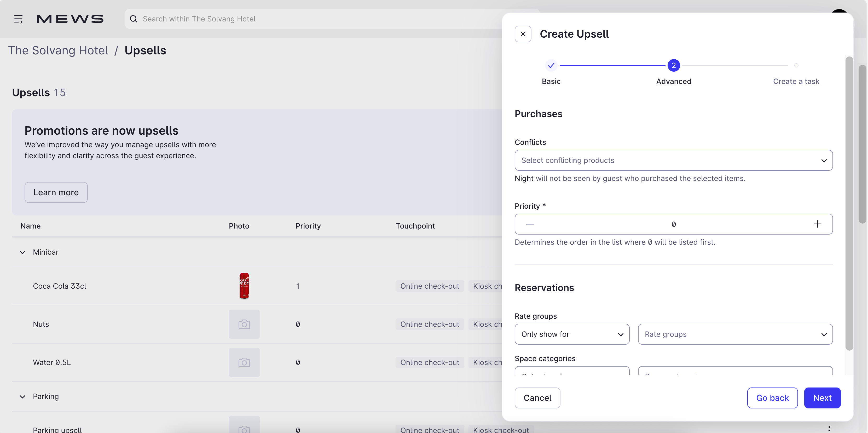The height and width of the screenshot is (433, 868).
Task: Select the Coca Cola 33cl row name
Action: [x=60, y=286]
